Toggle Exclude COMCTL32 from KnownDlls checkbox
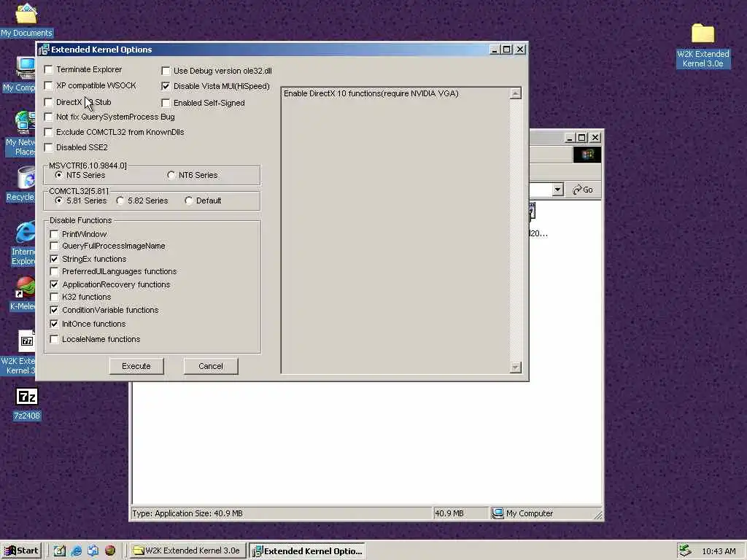This screenshot has height=560, width=747. 49,133
